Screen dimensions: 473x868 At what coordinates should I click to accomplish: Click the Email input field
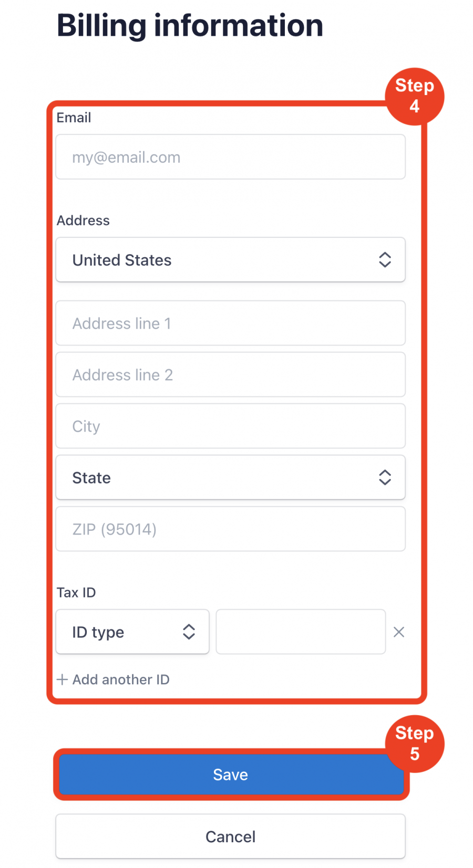coord(230,157)
